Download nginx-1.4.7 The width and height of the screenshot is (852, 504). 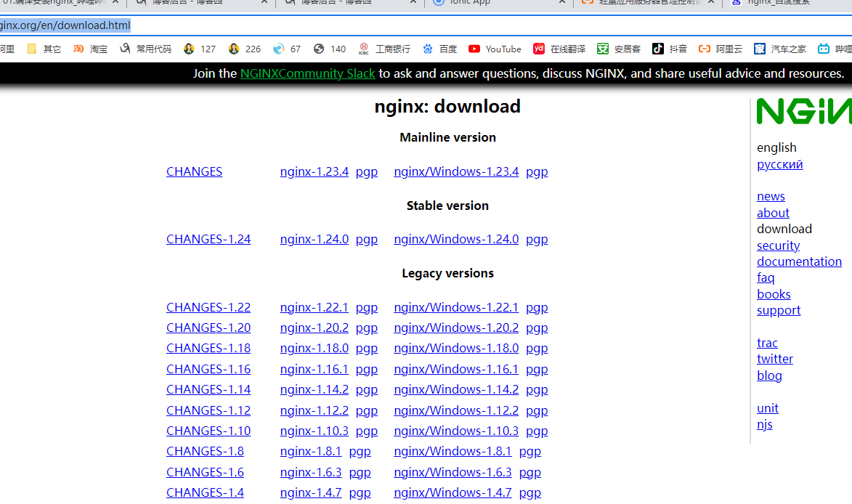click(310, 492)
